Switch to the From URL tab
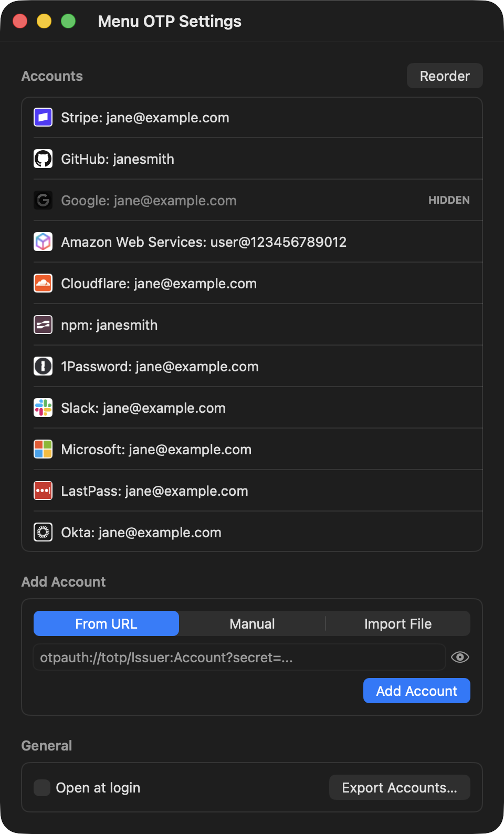This screenshot has height=834, width=504. tap(106, 623)
